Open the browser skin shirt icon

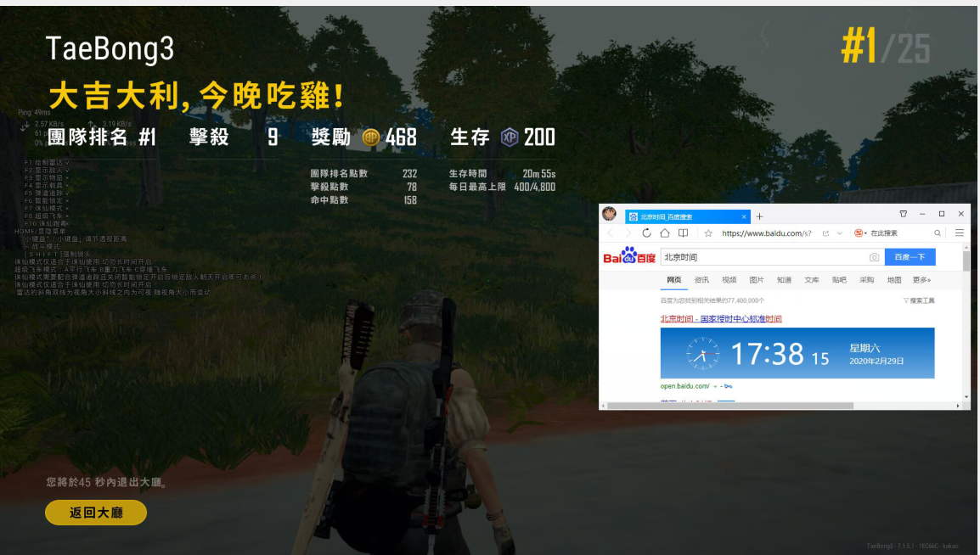pyautogui.click(x=903, y=214)
